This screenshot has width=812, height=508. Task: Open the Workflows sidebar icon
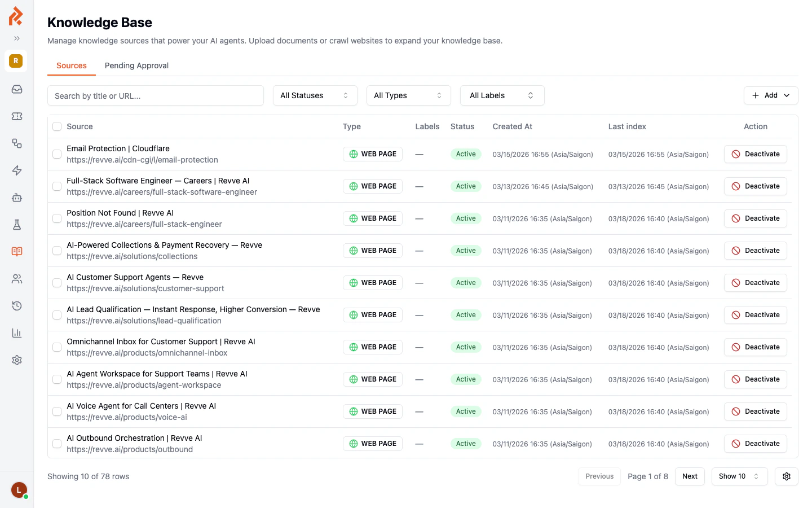pos(16,143)
